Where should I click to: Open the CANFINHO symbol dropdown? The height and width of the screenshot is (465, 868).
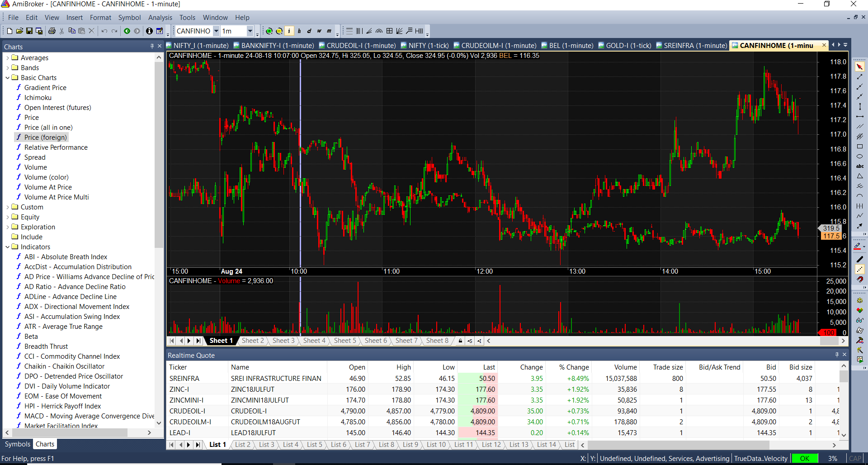click(216, 31)
